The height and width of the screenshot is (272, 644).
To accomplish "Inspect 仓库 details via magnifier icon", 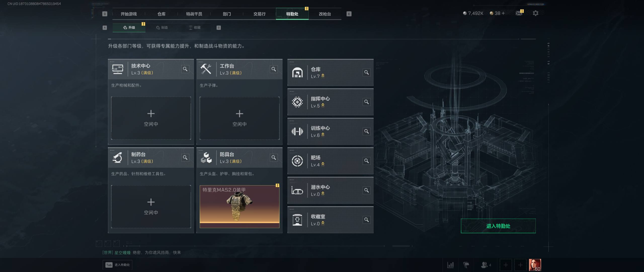I will (367, 73).
